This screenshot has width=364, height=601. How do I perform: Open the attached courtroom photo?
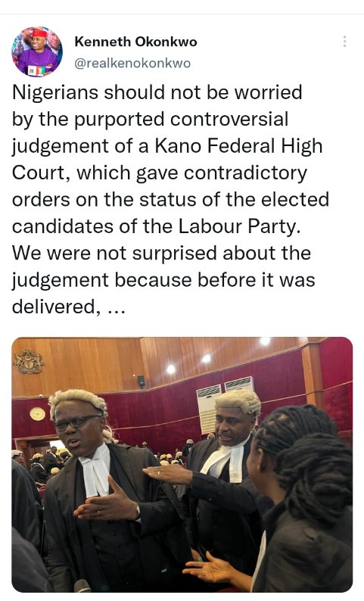[x=182, y=465]
